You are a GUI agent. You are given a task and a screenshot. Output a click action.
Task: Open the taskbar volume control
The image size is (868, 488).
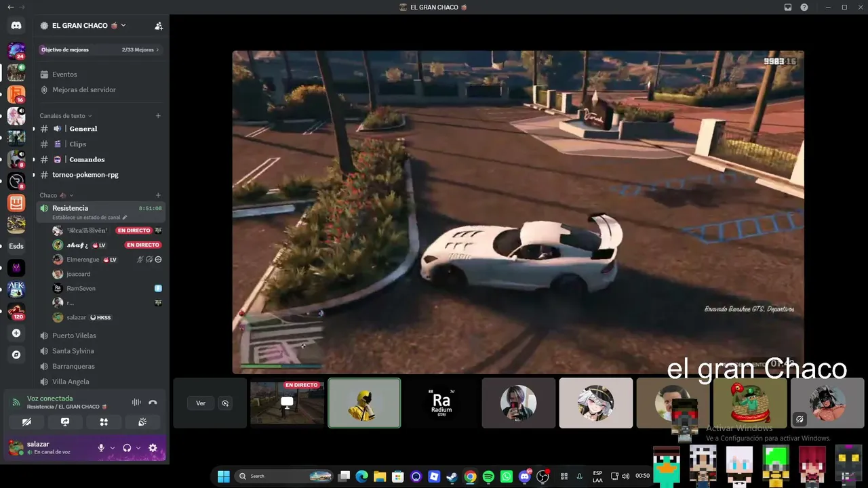click(625, 476)
